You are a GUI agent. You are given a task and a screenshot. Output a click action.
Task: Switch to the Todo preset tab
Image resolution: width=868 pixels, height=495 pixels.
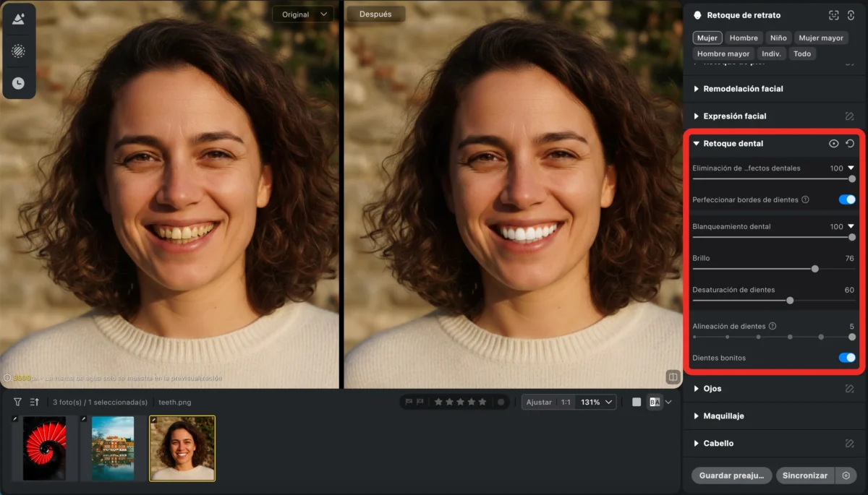click(802, 53)
